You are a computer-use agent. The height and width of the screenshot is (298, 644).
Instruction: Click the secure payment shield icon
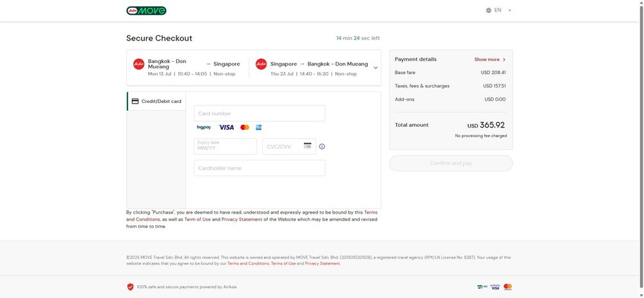click(x=130, y=287)
